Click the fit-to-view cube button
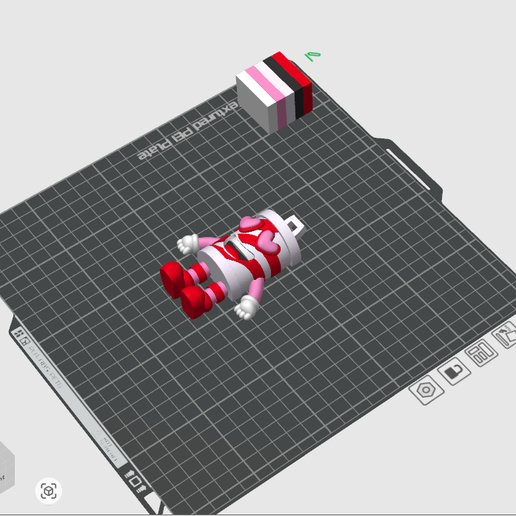The image size is (516, 516). pos(49,491)
